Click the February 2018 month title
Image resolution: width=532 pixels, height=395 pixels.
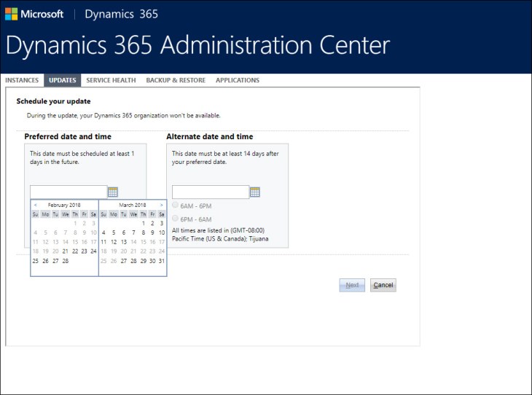coord(64,205)
